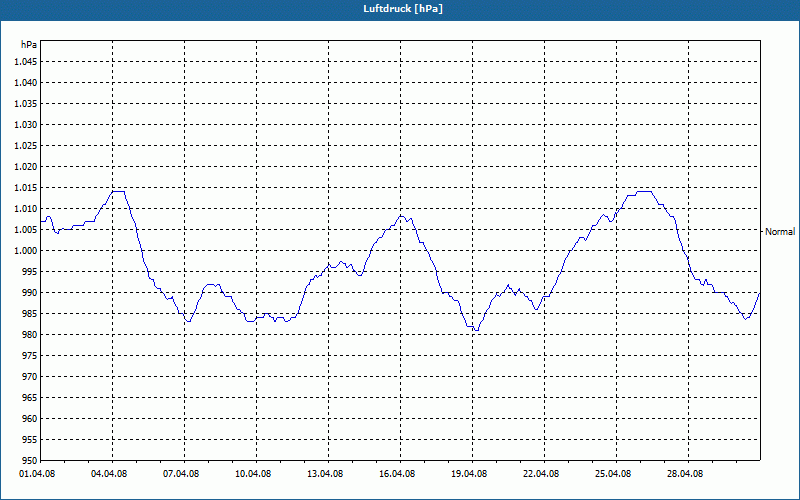The height and width of the screenshot is (500, 800).
Task: Click the 1.000 pressure axis label
Action: point(27,251)
